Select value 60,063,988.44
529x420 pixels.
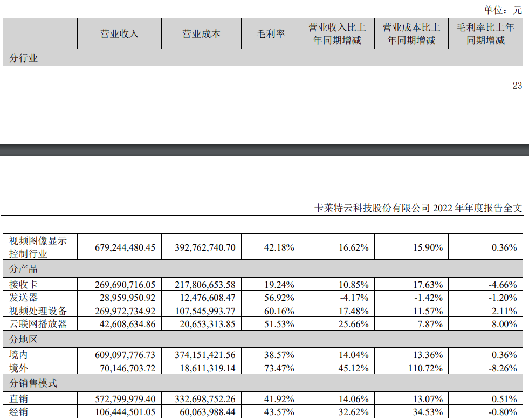[x=208, y=412]
